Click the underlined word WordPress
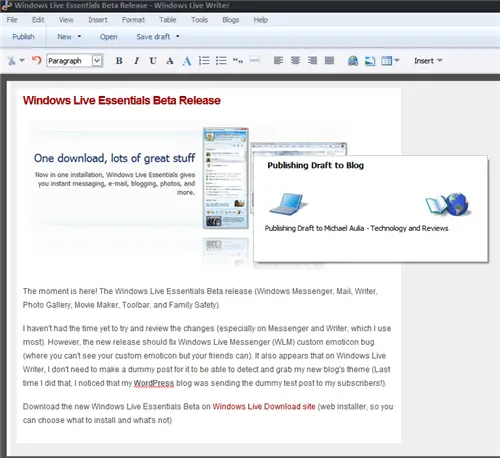 coord(154,383)
